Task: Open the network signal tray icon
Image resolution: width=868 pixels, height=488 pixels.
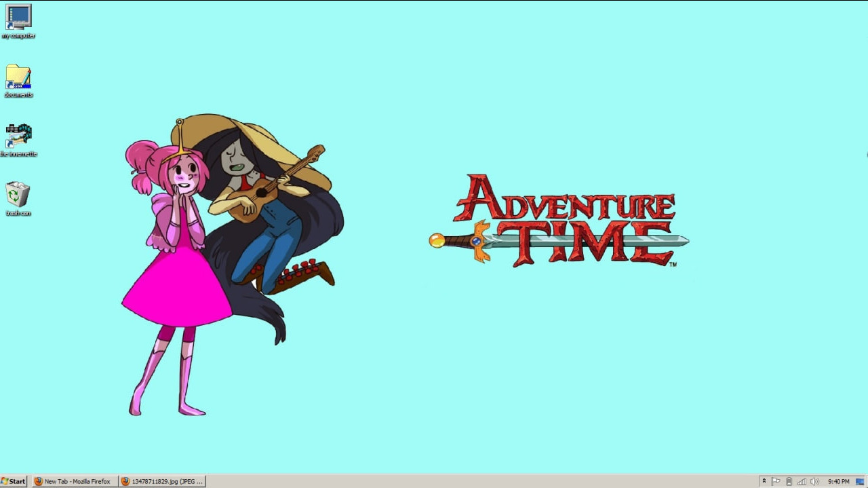Action: 802,481
